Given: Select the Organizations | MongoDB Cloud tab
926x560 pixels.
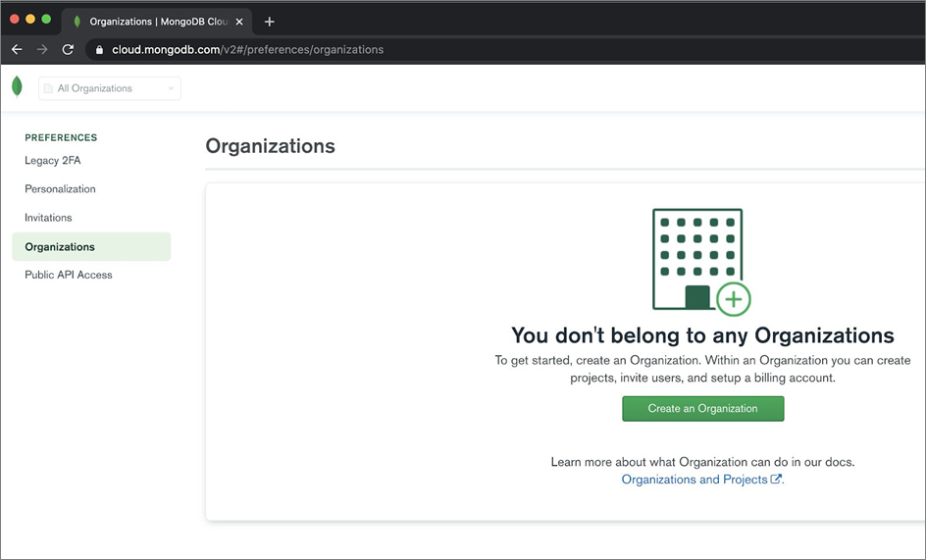Looking at the screenshot, I should pyautogui.click(x=158, y=22).
